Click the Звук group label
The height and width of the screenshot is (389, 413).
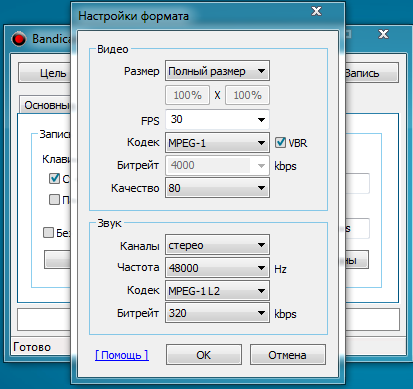pyautogui.click(x=109, y=223)
